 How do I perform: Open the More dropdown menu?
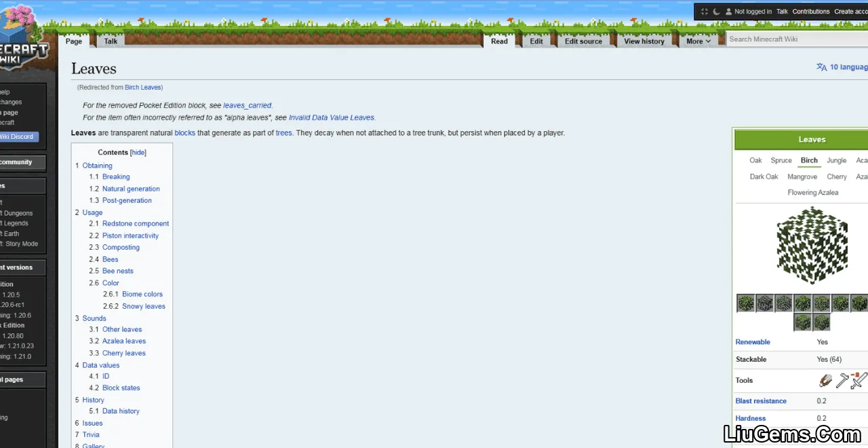[x=698, y=41]
